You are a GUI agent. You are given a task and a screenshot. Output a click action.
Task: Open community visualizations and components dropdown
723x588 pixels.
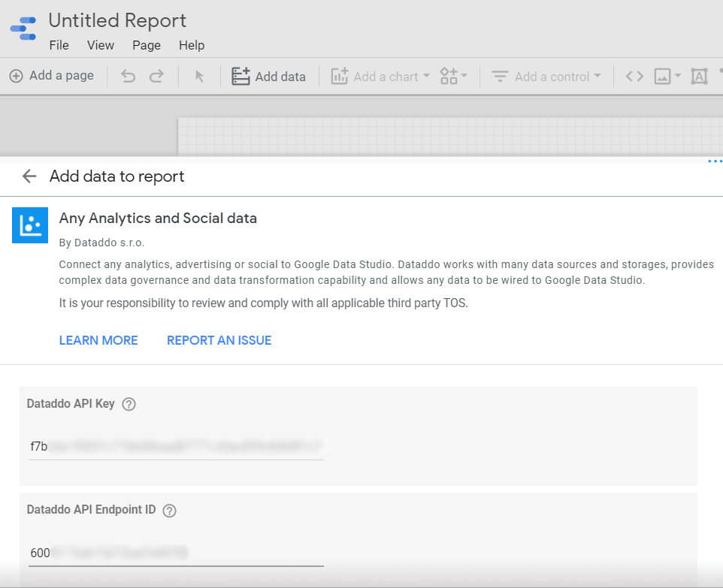454,76
